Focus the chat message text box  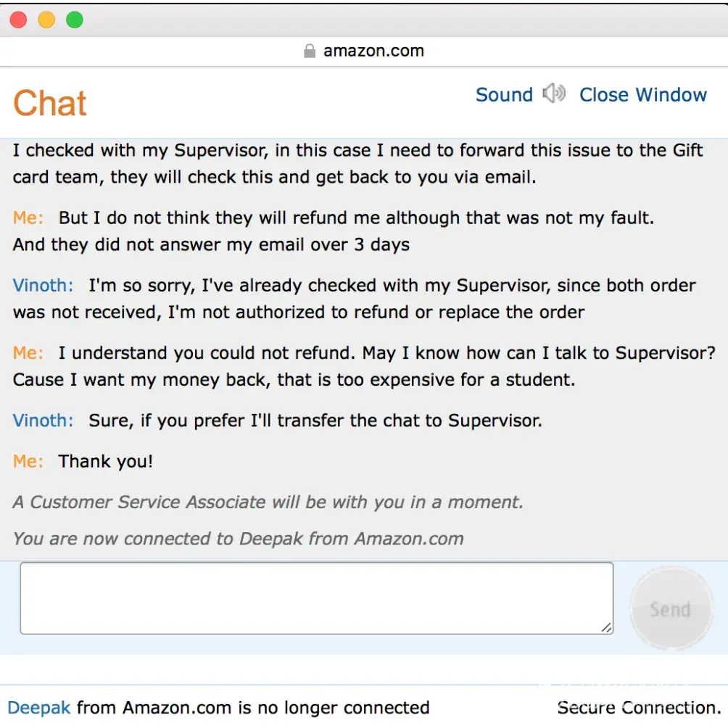pos(316,598)
